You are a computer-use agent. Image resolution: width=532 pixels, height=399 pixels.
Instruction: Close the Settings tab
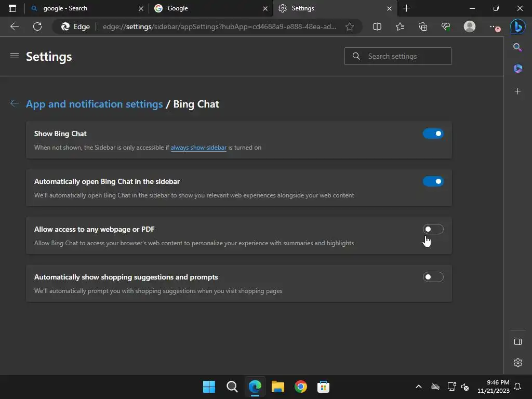tap(390, 8)
